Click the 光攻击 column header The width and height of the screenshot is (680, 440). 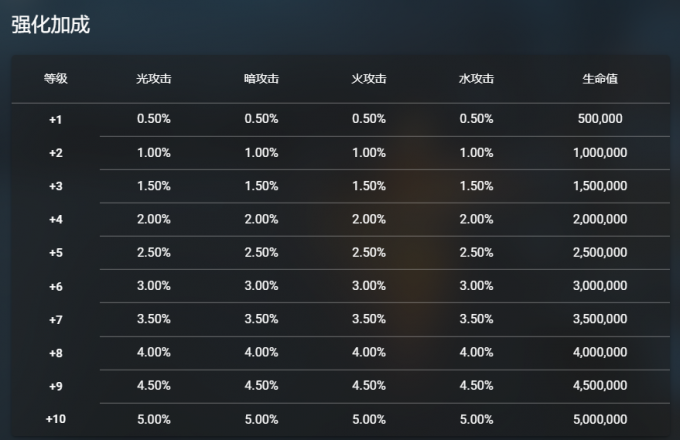click(x=153, y=79)
